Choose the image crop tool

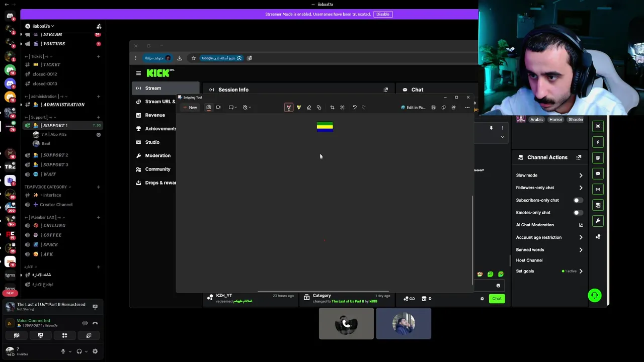coord(332,107)
